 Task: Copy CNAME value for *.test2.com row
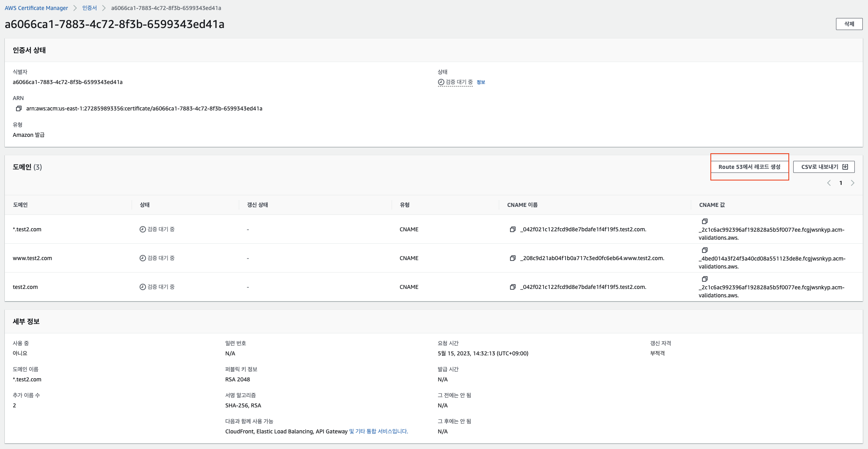pos(704,221)
